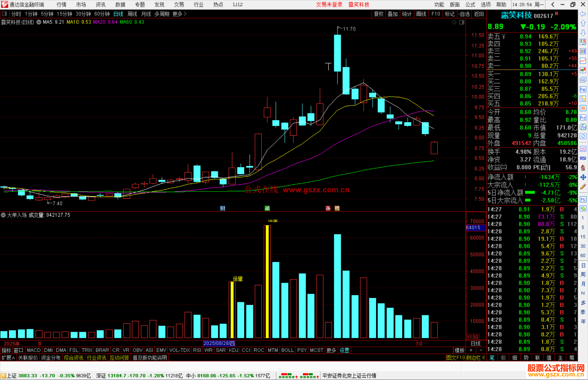Expand the 更多 periods dropdown

pos(179,14)
